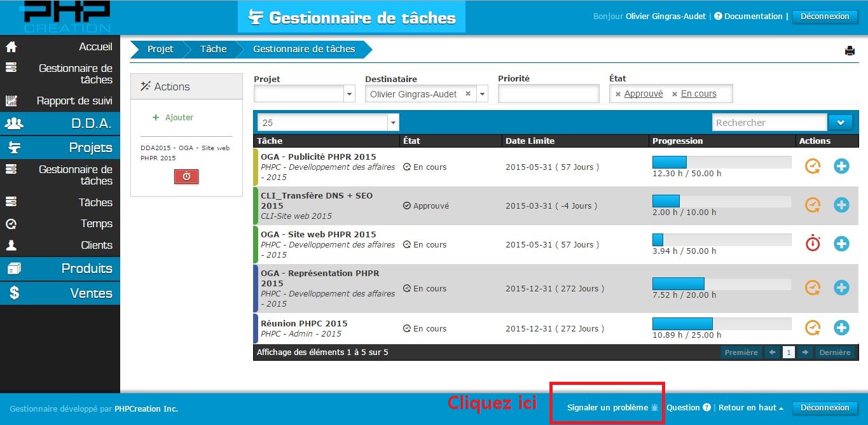This screenshot has height=425, width=868.
Task: Click the top Déconnexion button
Action: coord(824,17)
